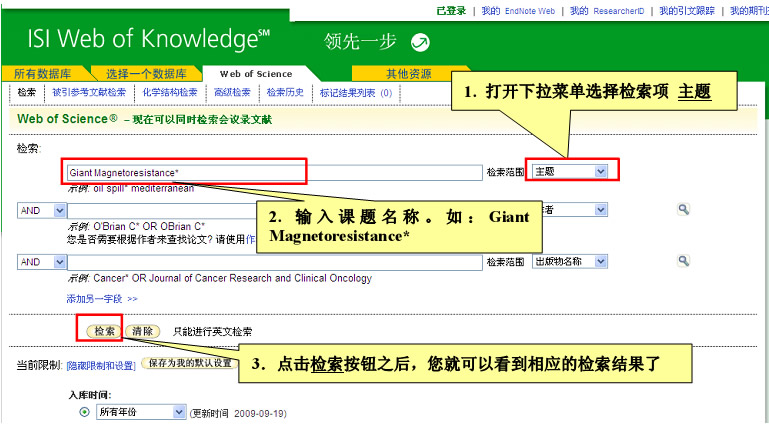Select the 检索 sub-tab
This screenshot has width=769, height=434.
(26, 92)
